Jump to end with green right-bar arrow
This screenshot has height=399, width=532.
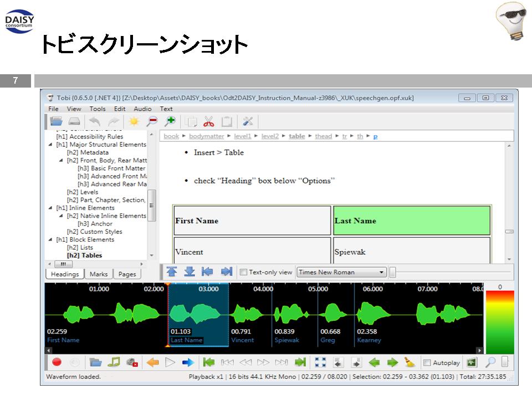(x=300, y=362)
